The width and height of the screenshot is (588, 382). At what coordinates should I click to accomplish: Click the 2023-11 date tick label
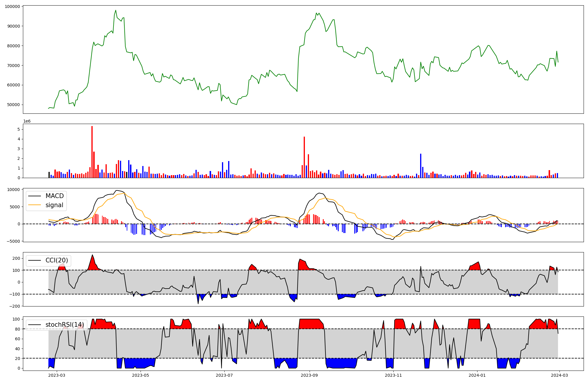(x=393, y=375)
